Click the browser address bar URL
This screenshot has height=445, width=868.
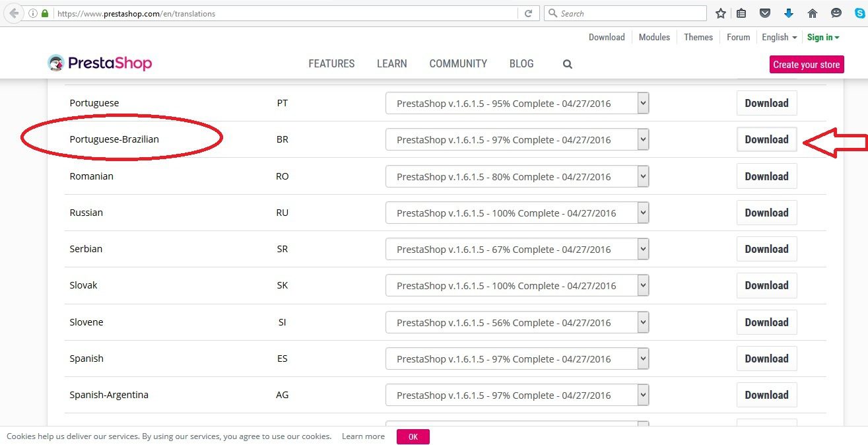pyautogui.click(x=135, y=13)
